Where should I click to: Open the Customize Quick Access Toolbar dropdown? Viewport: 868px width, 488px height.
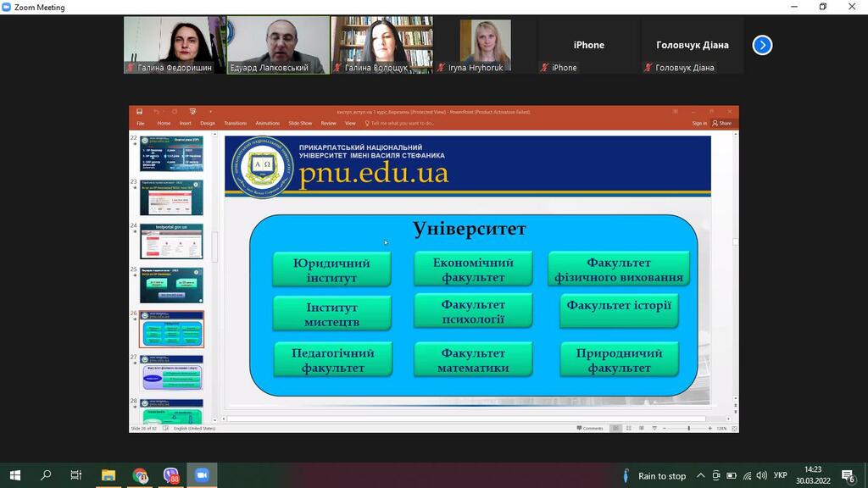pyautogui.click(x=210, y=111)
